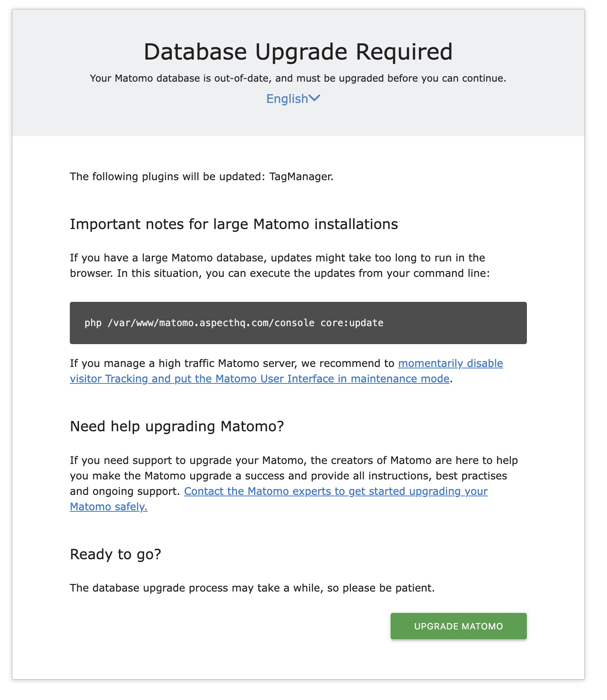This screenshot has height=700, width=607.
Task: Click the Ready to go? heading
Action: point(116,554)
